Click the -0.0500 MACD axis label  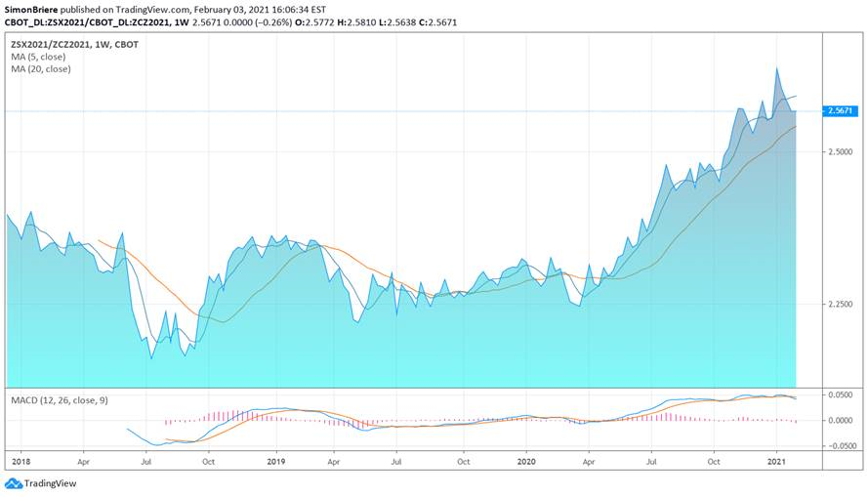click(840, 446)
